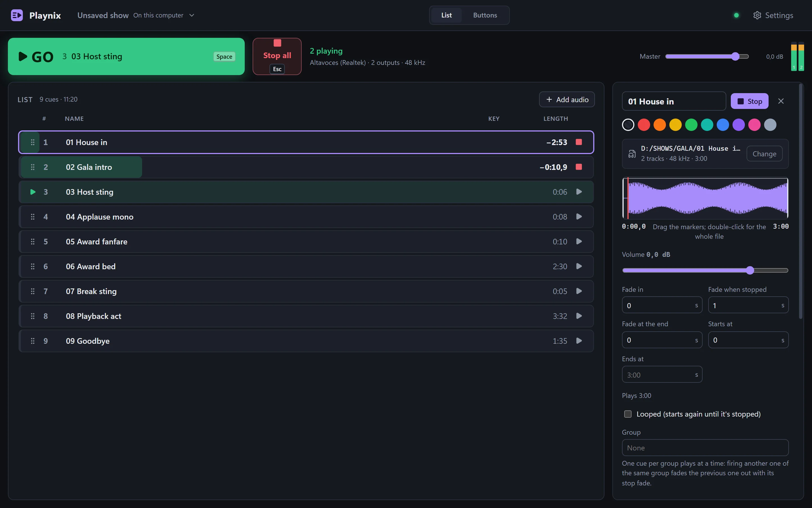Click the waveform display
812x508 pixels.
coord(705,198)
